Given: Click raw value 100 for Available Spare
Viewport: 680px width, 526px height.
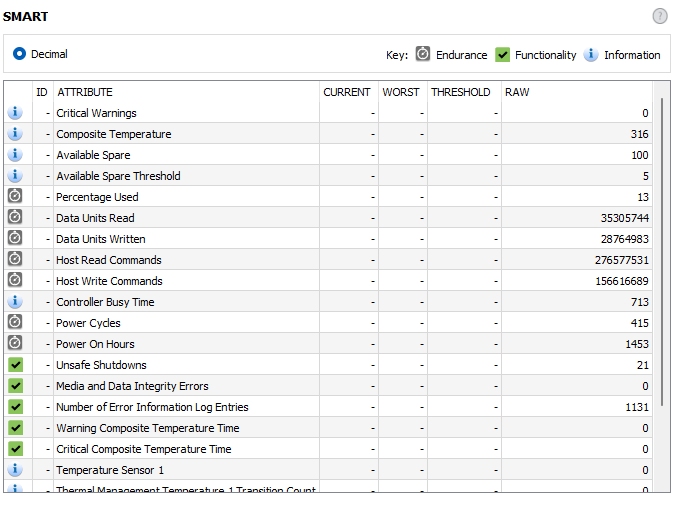Looking at the screenshot, I should 640,155.
